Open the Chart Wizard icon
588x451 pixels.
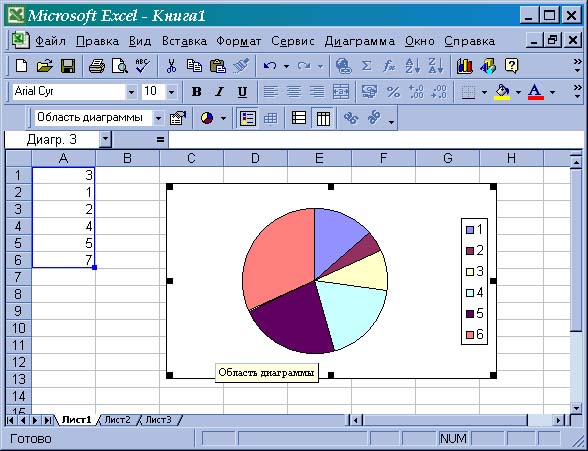pos(464,66)
